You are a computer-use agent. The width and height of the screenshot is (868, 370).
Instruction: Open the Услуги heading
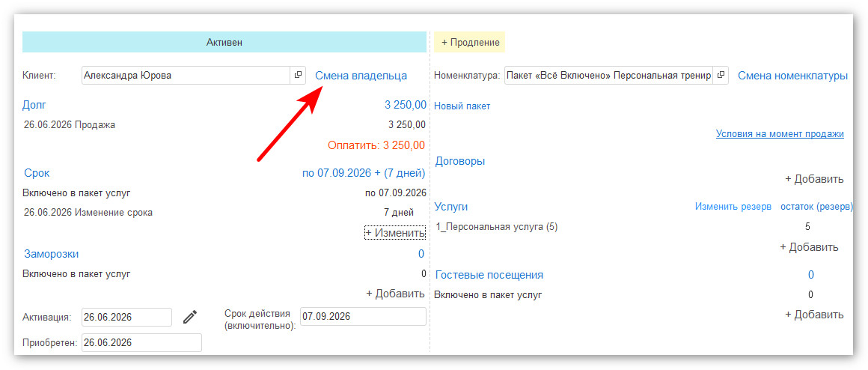pos(451,207)
